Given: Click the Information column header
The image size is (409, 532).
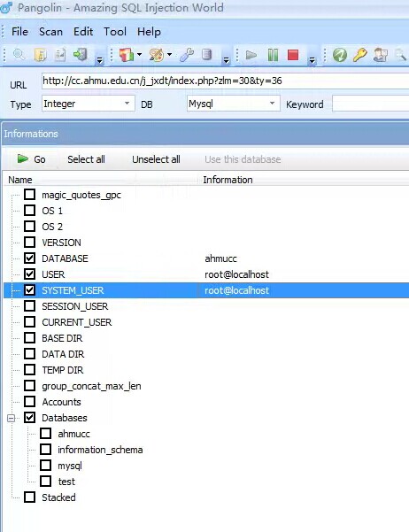Looking at the screenshot, I should click(x=228, y=180).
